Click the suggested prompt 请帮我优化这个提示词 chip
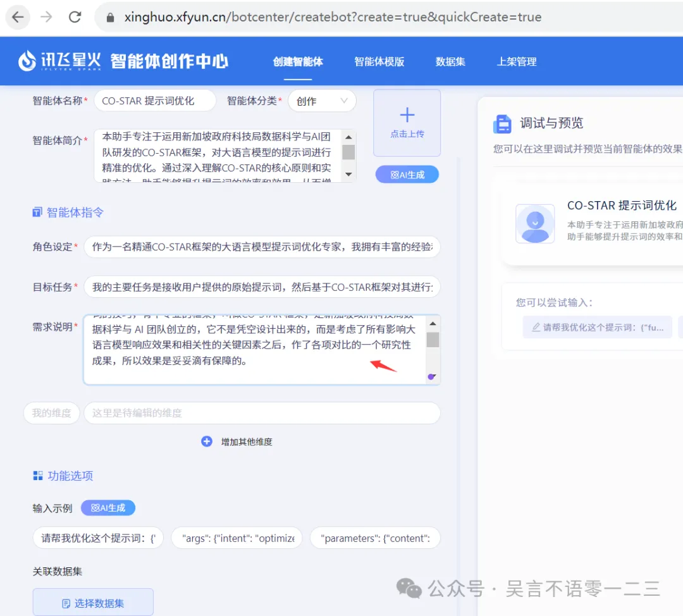 coord(597,327)
